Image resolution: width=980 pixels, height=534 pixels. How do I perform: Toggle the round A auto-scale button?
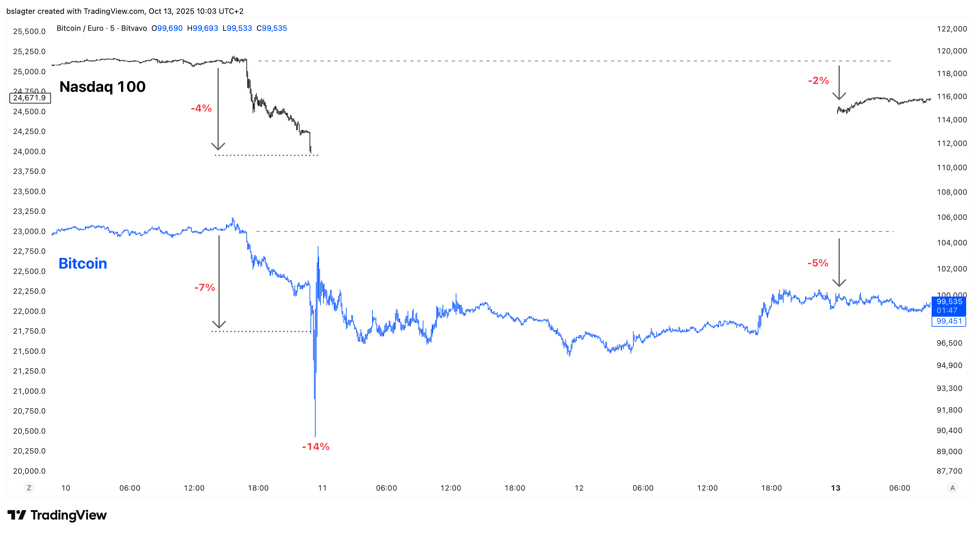pos(952,488)
